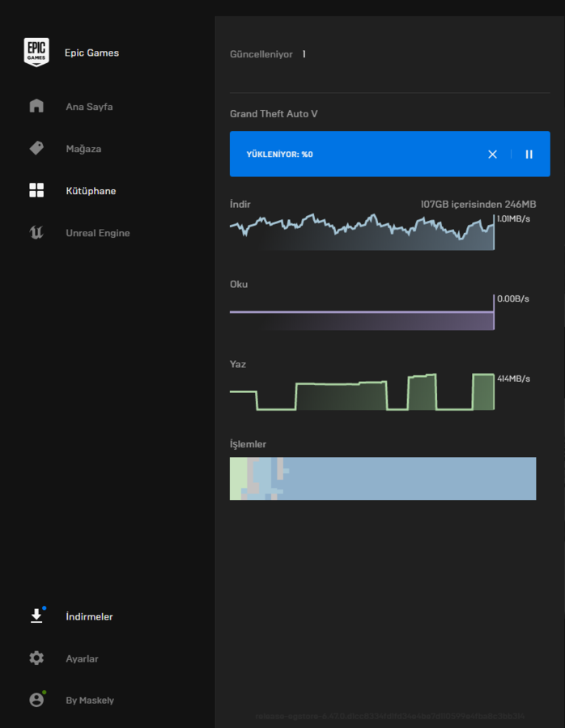565x728 pixels.
Task: Open the Ayarlar gear icon
Action: click(x=36, y=658)
